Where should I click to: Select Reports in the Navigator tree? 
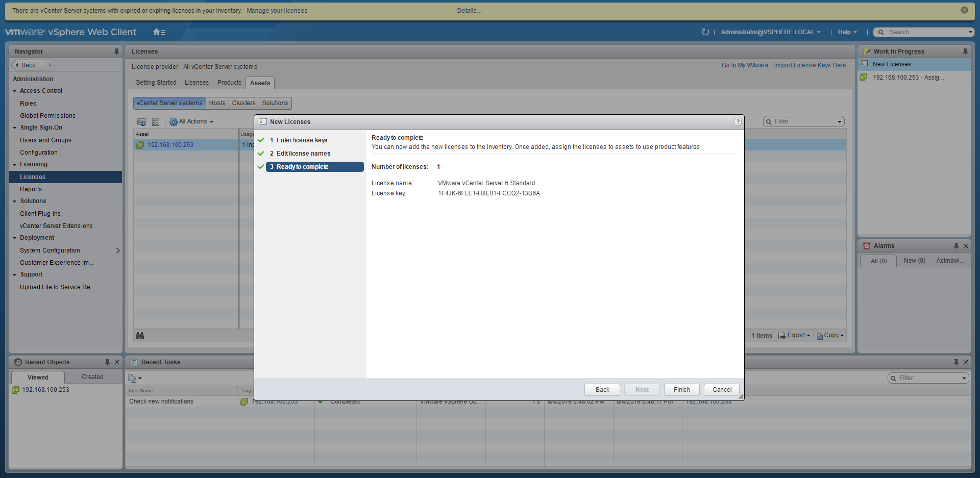pyautogui.click(x=31, y=189)
